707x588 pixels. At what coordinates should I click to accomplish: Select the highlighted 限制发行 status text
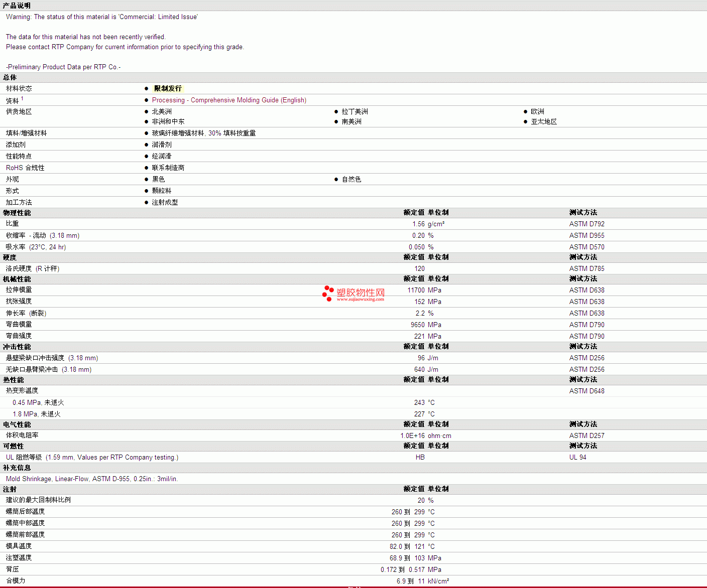click(x=168, y=88)
